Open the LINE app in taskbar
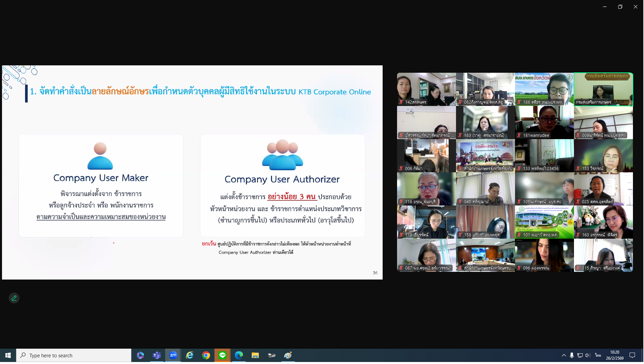Image resolution: width=644 pixels, height=364 pixels. click(222, 355)
